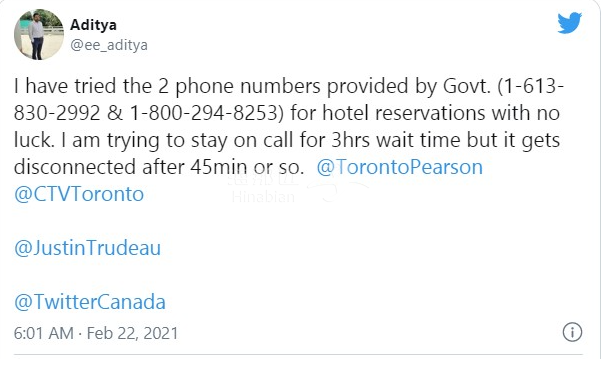Click the display name Aditya

93,25
